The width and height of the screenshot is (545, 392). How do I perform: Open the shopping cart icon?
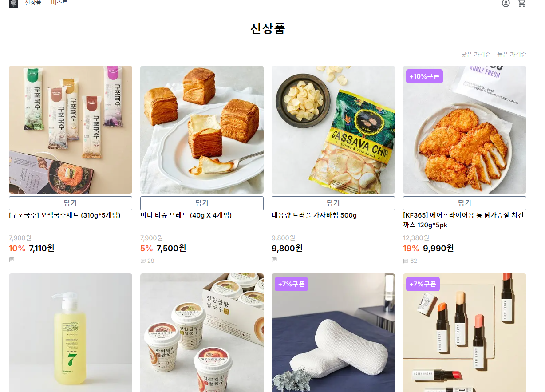522,3
